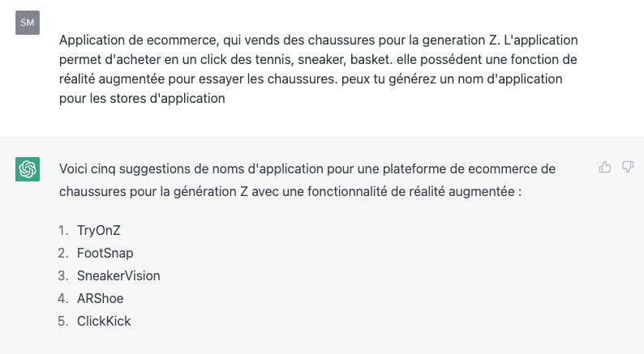Click the ClickKick suggestion
Viewport: 644px width, 354px height.
[104, 321]
